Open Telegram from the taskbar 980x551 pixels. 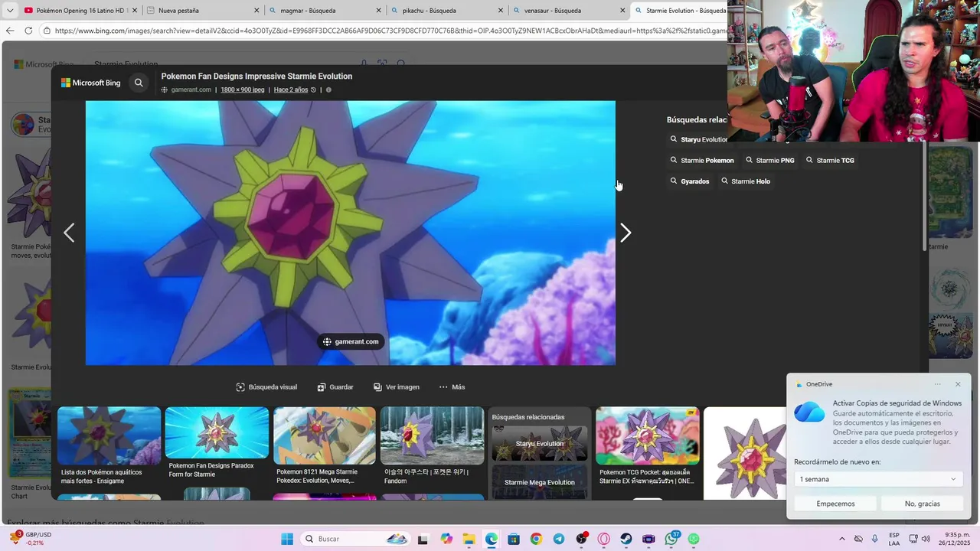click(558, 539)
